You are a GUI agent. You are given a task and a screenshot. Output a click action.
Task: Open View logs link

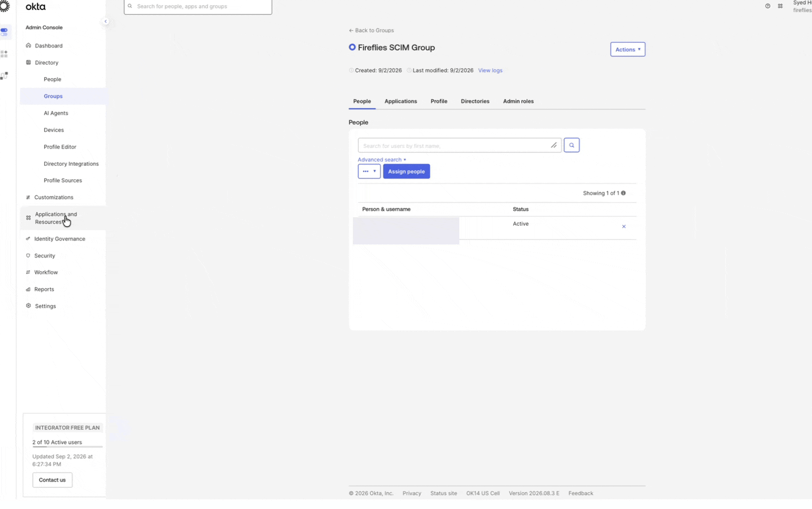coord(490,71)
